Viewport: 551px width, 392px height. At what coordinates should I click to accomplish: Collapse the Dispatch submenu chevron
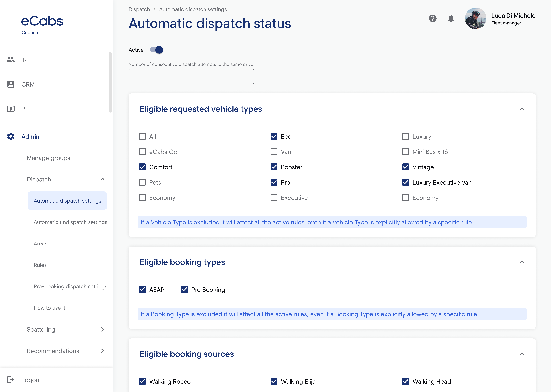pos(103,179)
